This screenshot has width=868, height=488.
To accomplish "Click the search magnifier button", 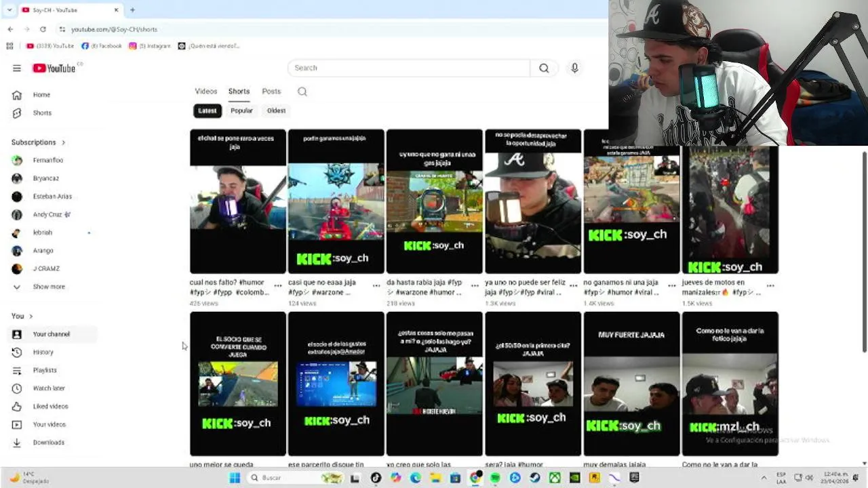I will tap(544, 68).
